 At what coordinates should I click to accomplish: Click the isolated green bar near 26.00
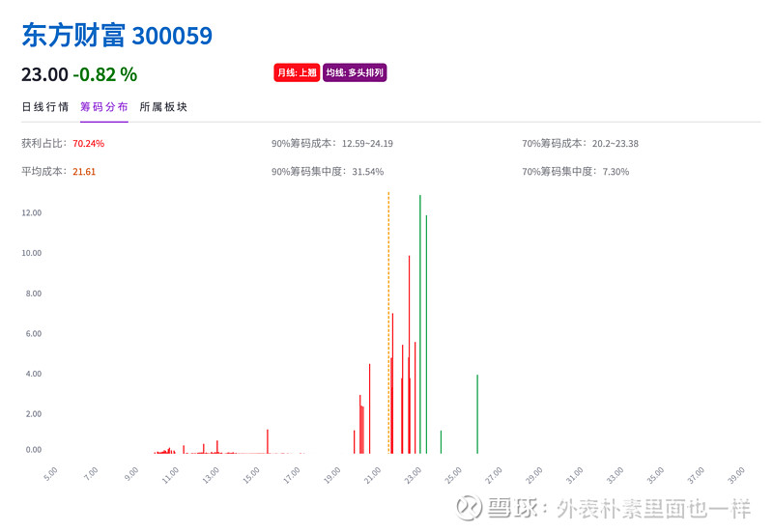pyautogui.click(x=477, y=414)
